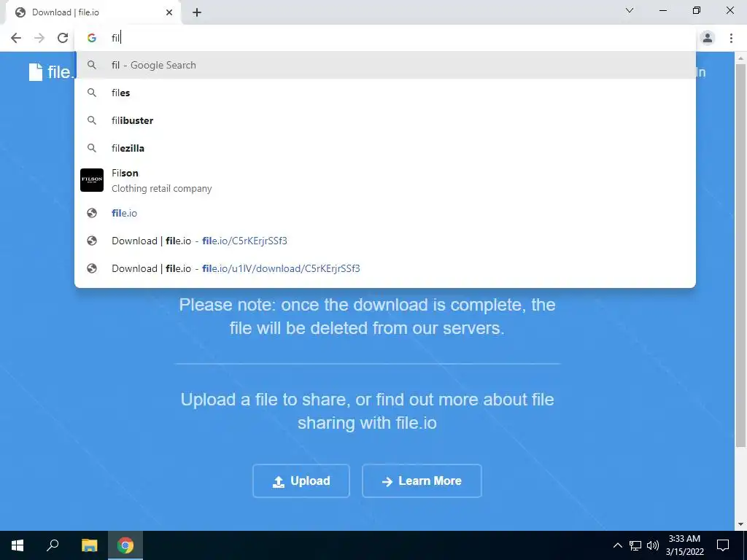Viewport: 747px width, 560px height.
Task: Show hidden system tray icons
Action: click(x=617, y=545)
